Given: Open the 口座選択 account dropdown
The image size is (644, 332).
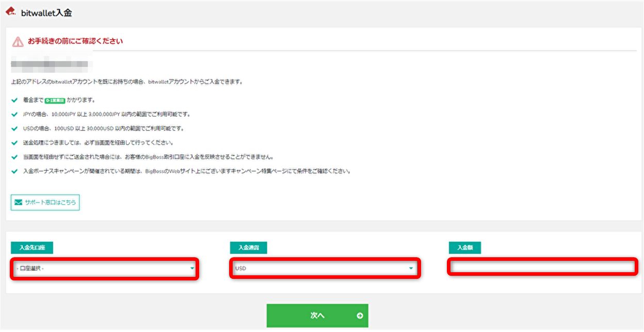Looking at the screenshot, I should click(105, 269).
